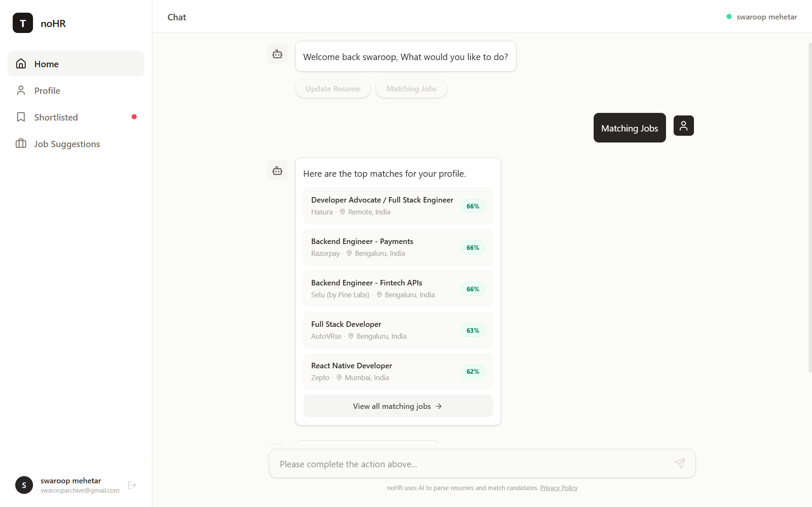Click the Matching Jobs suggestion button
Viewport: 812px width, 507px height.
point(411,88)
